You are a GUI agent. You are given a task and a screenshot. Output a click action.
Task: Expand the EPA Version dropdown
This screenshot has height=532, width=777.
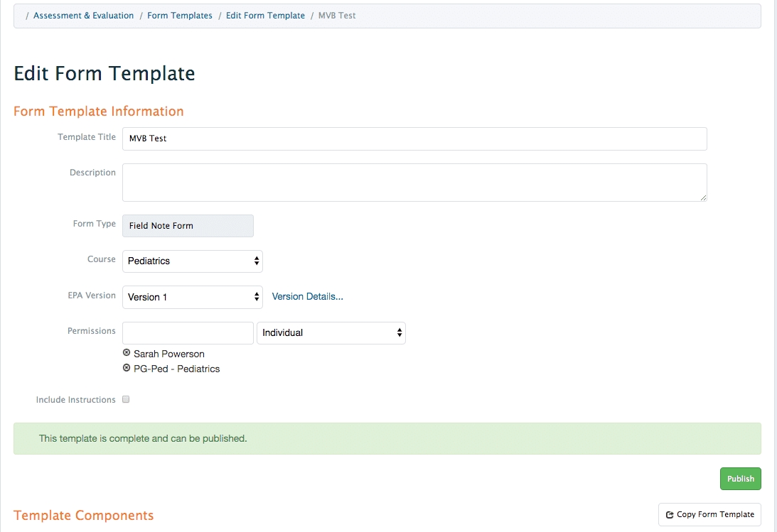[x=192, y=297]
